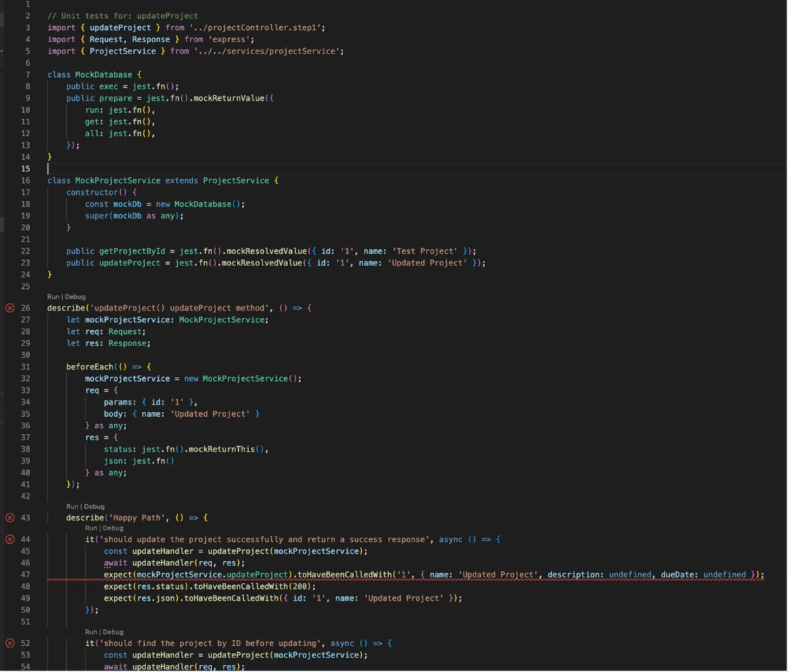The height and width of the screenshot is (672, 788).
Task: Select line number 47 with the error squiggle
Action: (25, 575)
